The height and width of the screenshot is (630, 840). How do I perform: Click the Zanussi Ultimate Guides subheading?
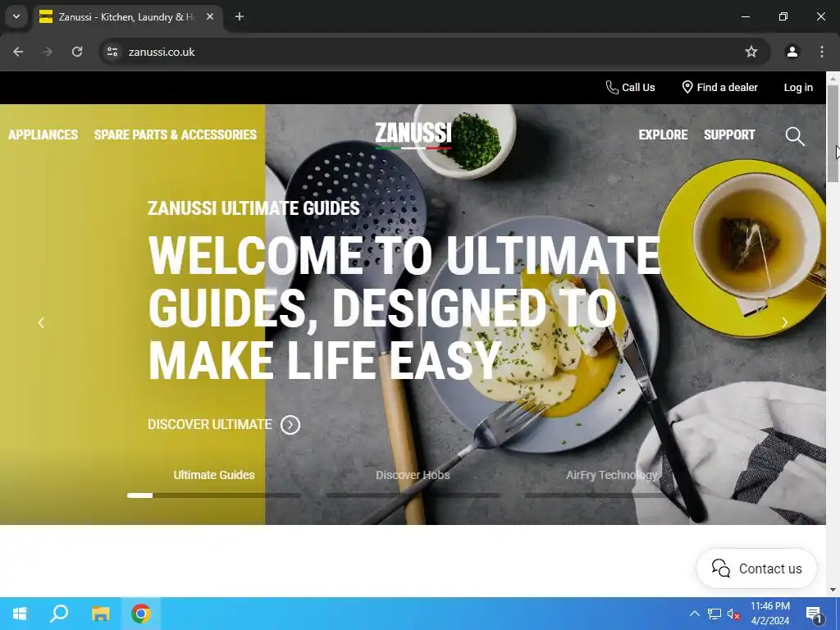coord(253,208)
